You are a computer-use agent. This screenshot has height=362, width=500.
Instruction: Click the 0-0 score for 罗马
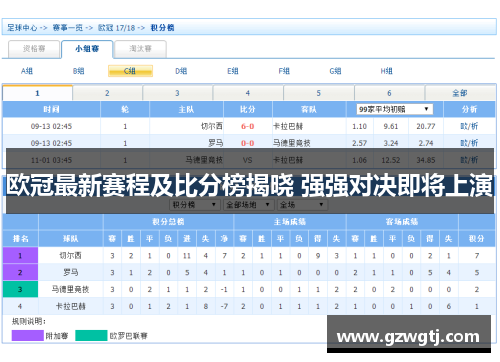(248, 143)
